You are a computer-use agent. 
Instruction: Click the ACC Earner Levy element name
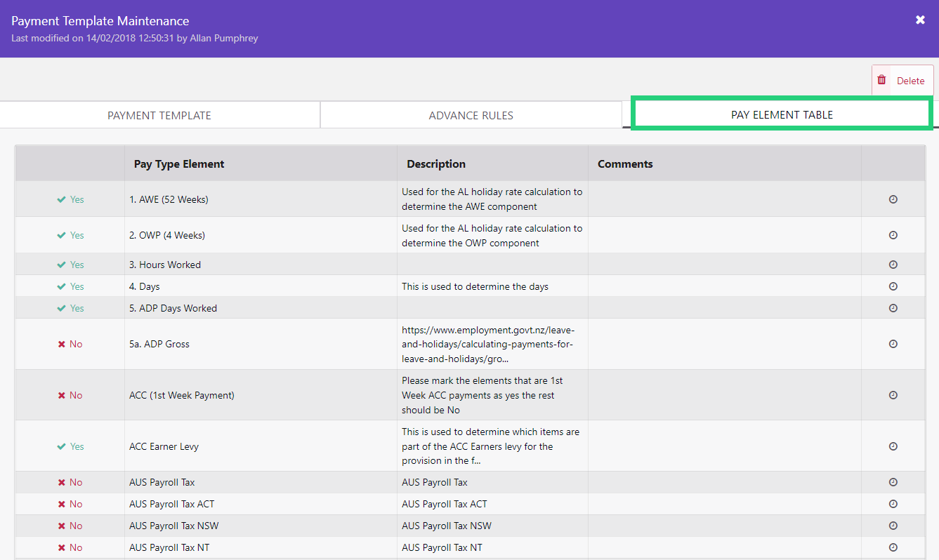point(164,446)
